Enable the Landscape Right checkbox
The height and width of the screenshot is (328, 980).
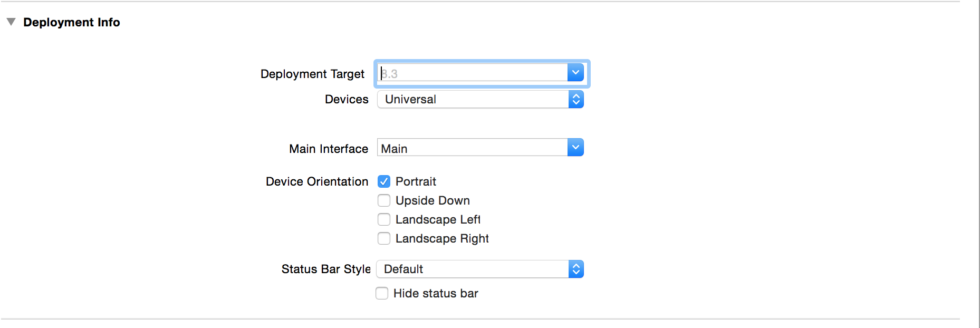[x=384, y=238]
